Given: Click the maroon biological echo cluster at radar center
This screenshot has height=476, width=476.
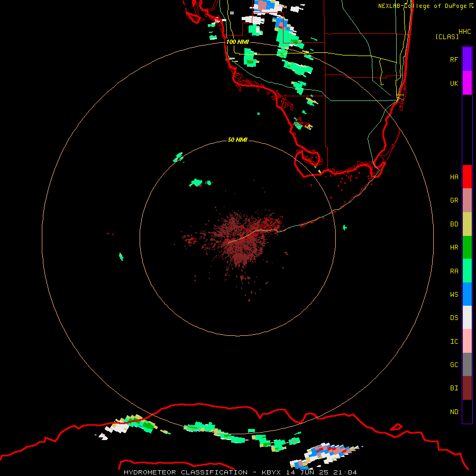Looking at the screenshot, I should (x=240, y=240).
